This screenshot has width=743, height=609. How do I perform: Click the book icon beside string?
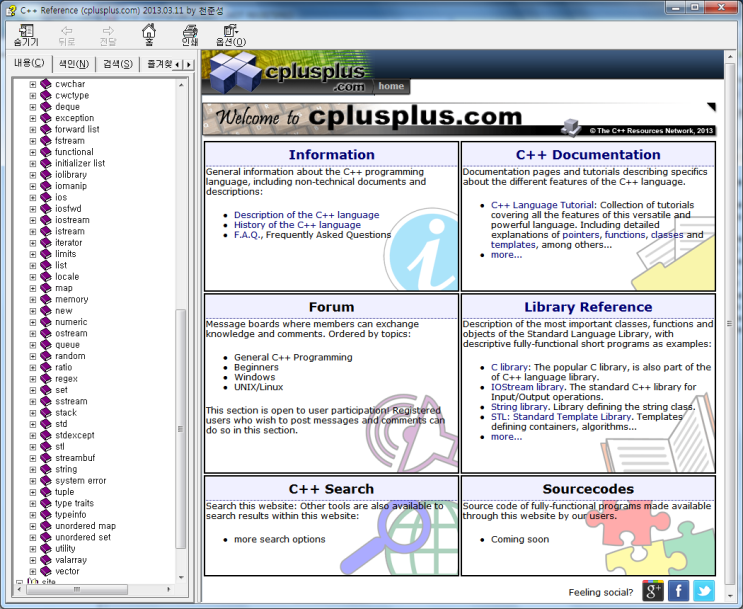click(45, 469)
